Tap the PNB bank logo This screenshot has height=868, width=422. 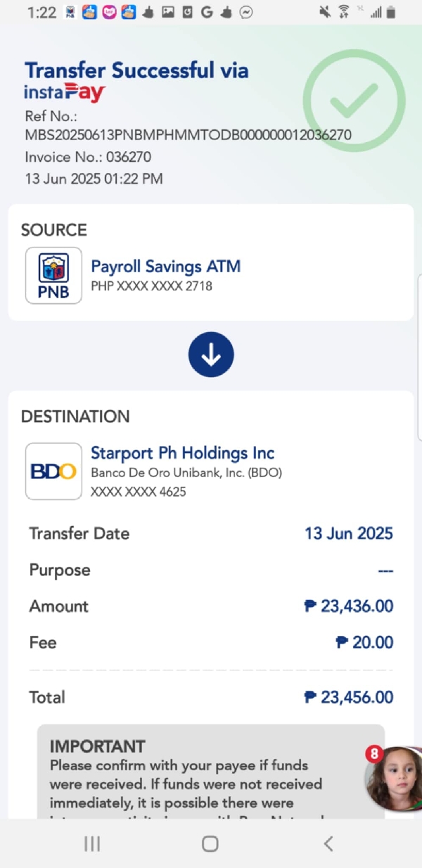tap(53, 275)
